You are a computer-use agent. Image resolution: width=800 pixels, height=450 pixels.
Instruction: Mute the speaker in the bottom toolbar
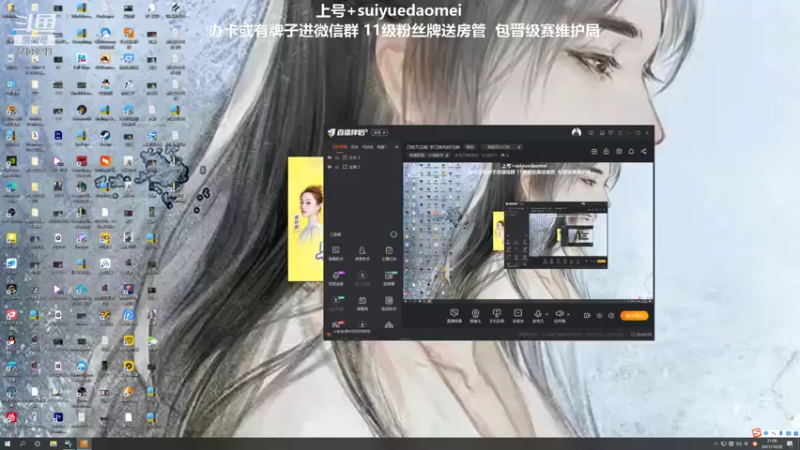point(559,315)
